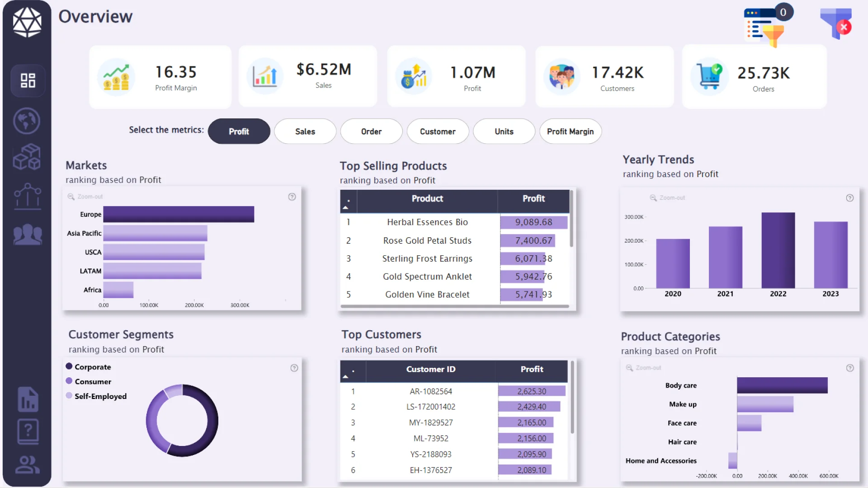868x488 pixels.
Task: Click the Profit Margin card icon
Action: click(116, 77)
